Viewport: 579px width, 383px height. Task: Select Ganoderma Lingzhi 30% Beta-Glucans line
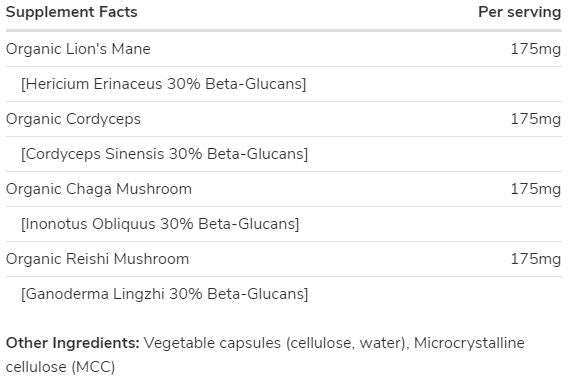[x=164, y=294]
